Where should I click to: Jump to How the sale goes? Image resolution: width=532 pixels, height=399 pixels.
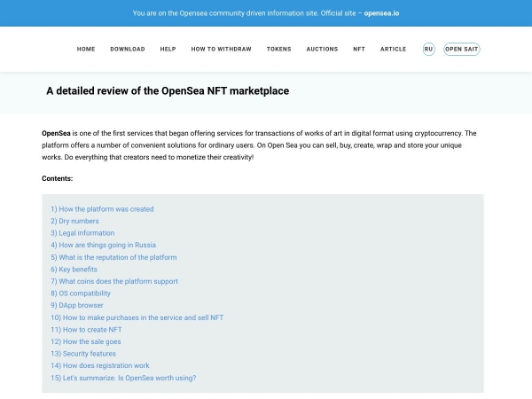[86, 341]
